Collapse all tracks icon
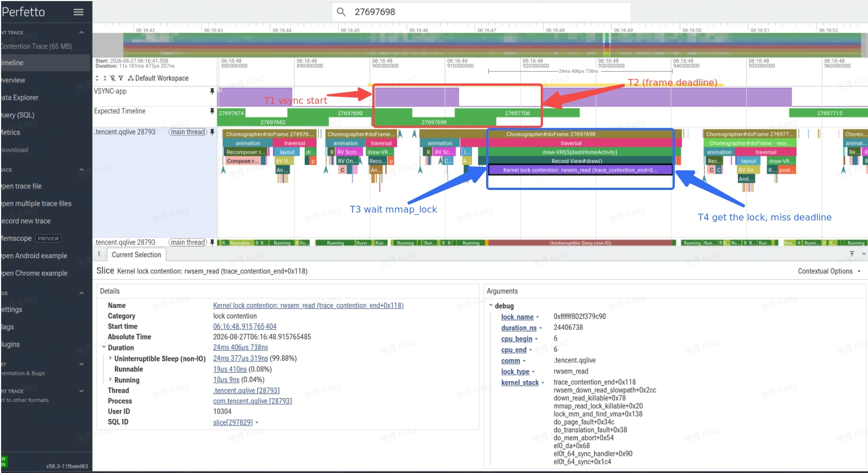Viewport: 868px width, 473px height. (105, 78)
